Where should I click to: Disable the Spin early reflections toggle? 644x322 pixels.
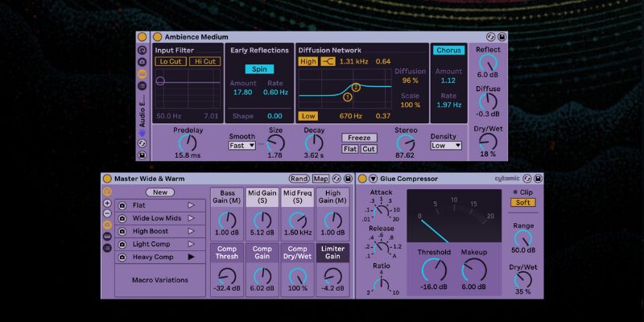coord(259,69)
